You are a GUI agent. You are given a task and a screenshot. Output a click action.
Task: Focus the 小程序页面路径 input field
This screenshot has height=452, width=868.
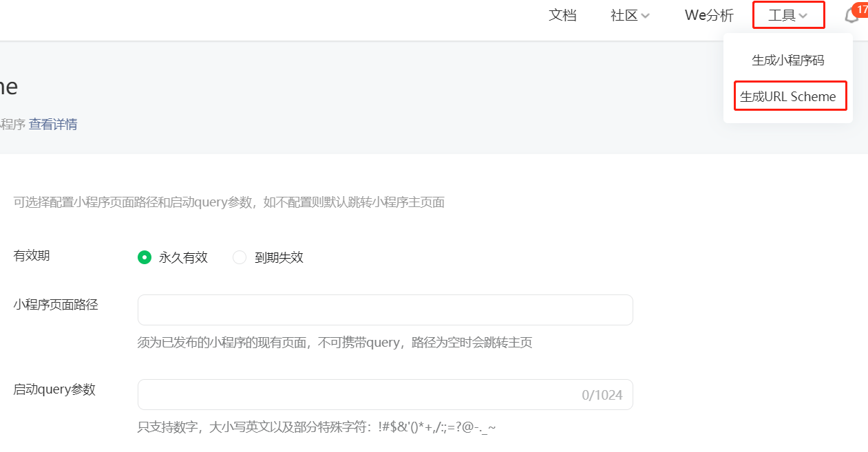click(385, 310)
